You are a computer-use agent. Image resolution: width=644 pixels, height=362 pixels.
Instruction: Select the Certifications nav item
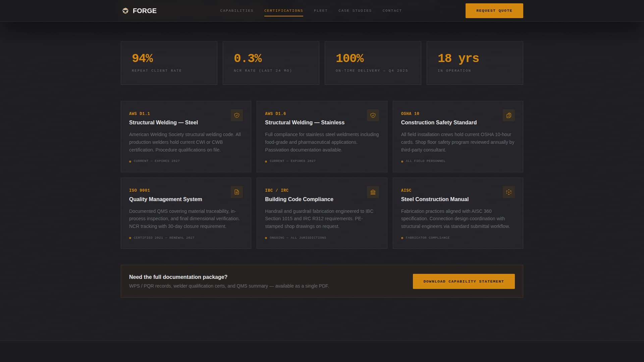[x=283, y=10]
